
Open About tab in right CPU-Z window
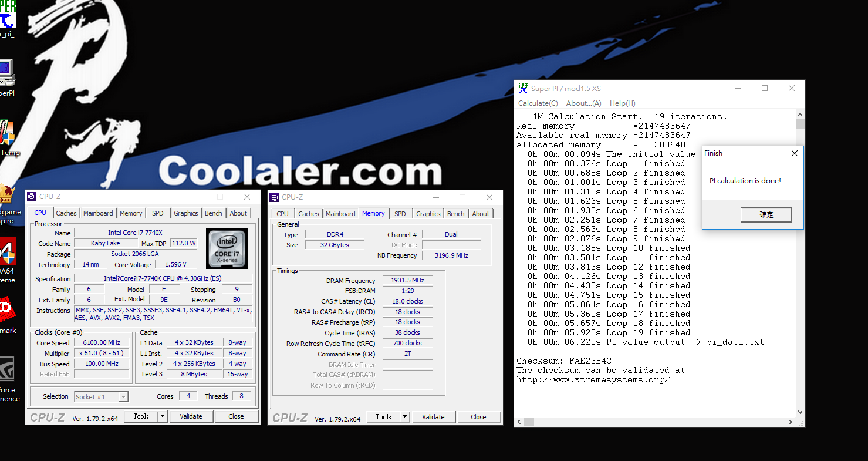(481, 214)
